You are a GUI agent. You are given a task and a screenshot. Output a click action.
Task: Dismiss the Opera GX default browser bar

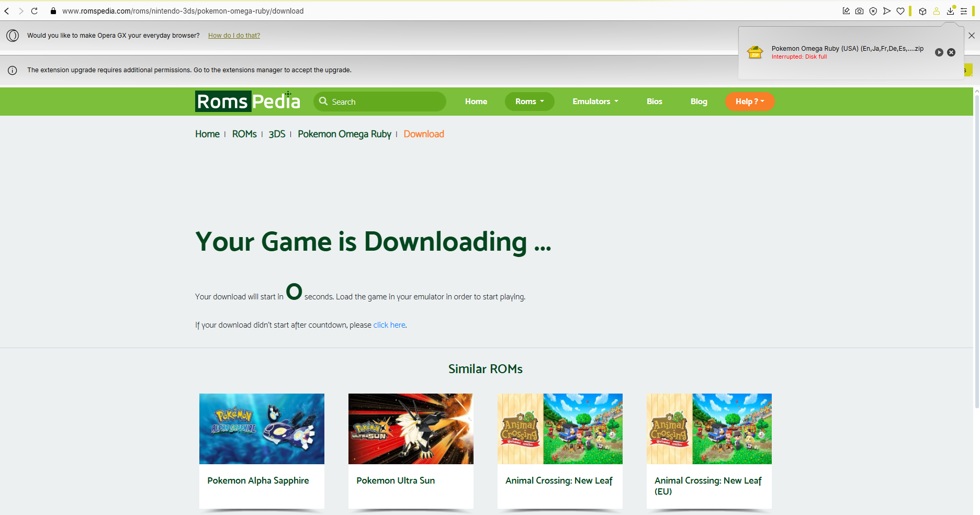(971, 36)
